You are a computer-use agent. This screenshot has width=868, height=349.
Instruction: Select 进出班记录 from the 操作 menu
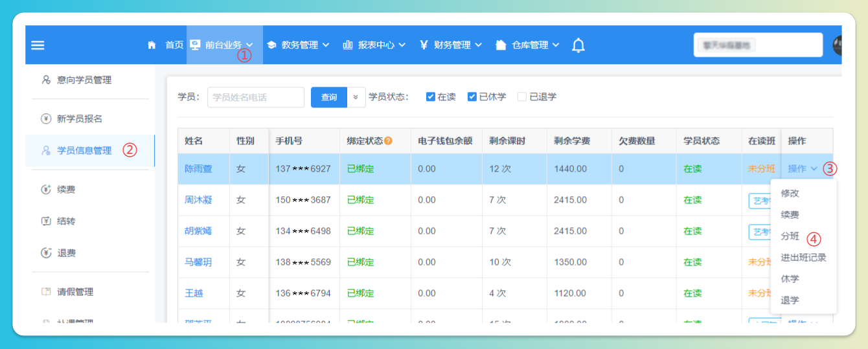click(803, 257)
